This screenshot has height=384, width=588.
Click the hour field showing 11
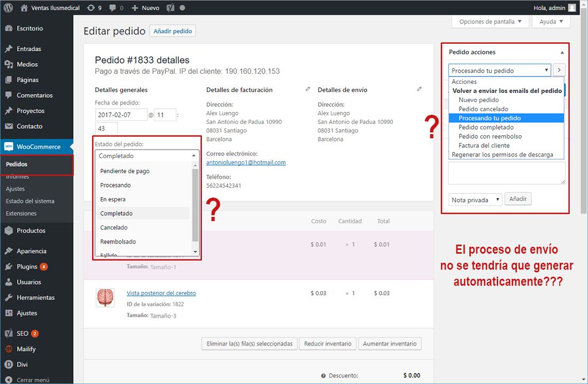165,115
